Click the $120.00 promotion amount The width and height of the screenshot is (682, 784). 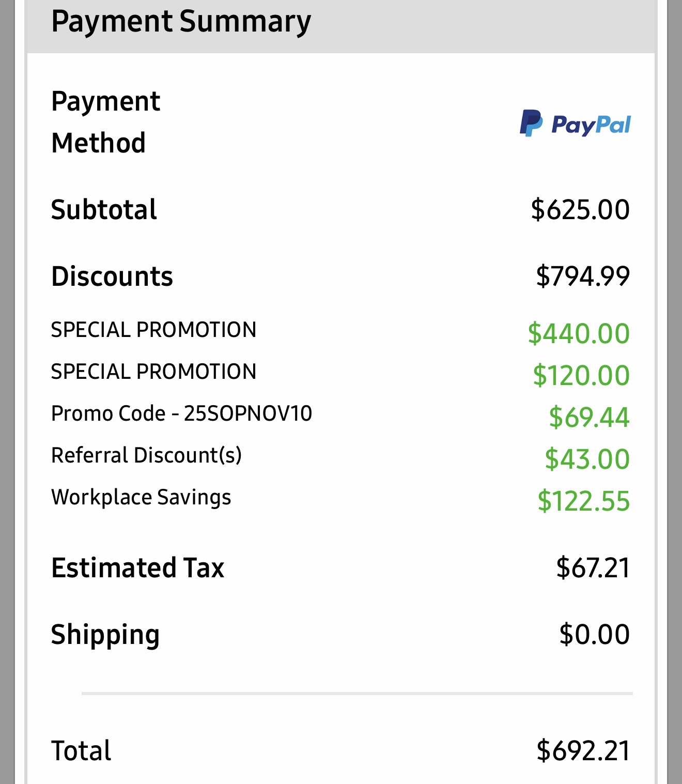(x=581, y=375)
